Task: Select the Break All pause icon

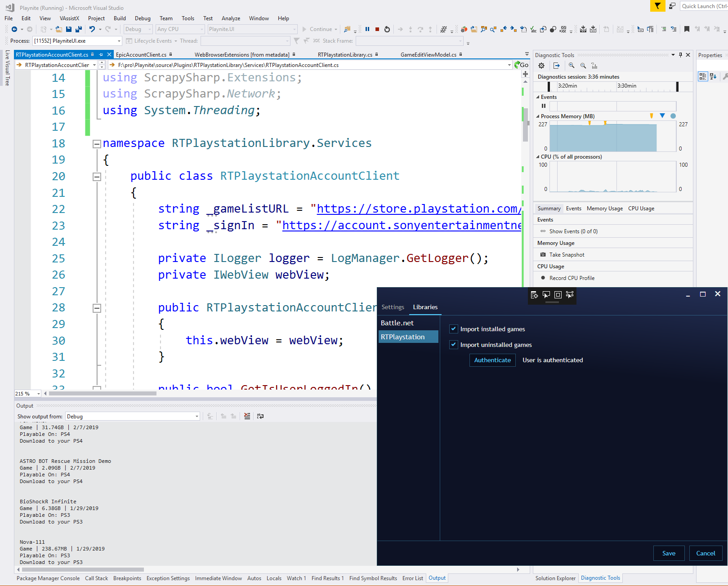Action: 367,29
